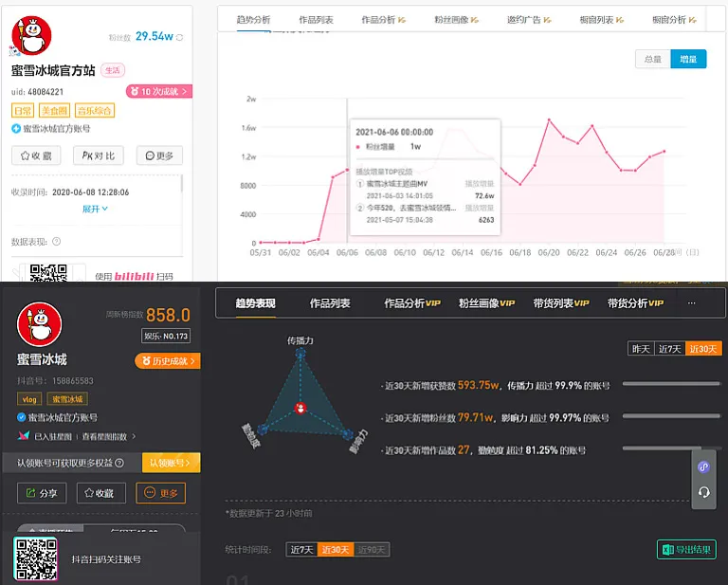Click the headset customer service icon
The image size is (728, 585).
point(703,492)
